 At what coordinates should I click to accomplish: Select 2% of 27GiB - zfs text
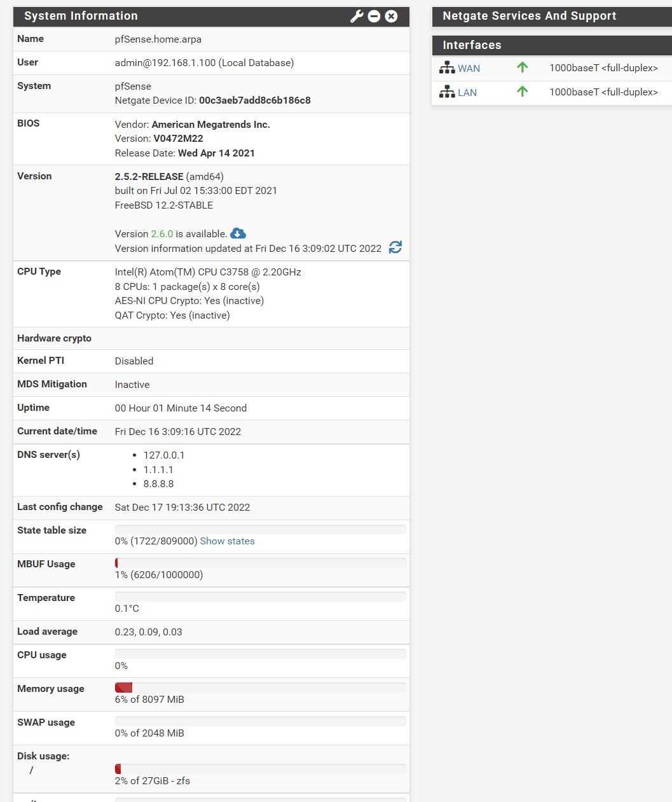153,781
